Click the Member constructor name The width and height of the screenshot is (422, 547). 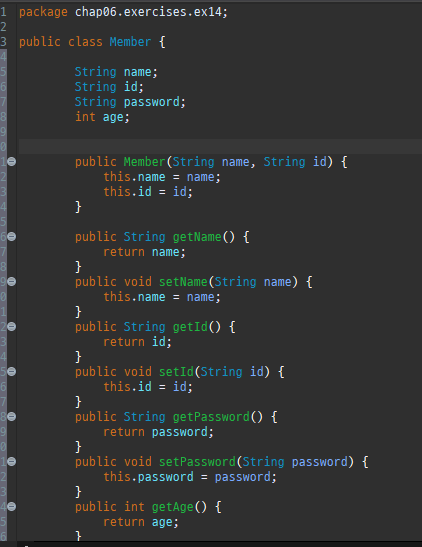coord(144,162)
